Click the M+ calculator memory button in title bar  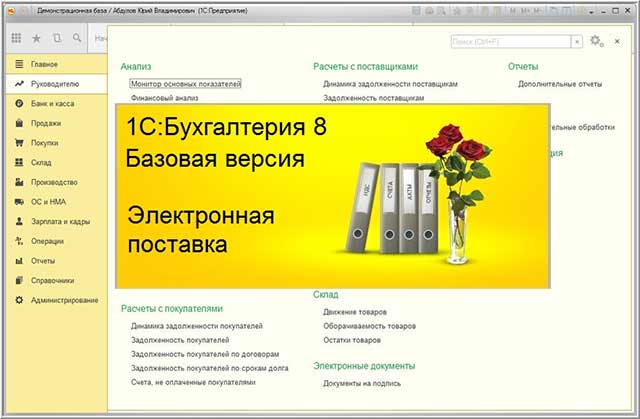tap(525, 11)
